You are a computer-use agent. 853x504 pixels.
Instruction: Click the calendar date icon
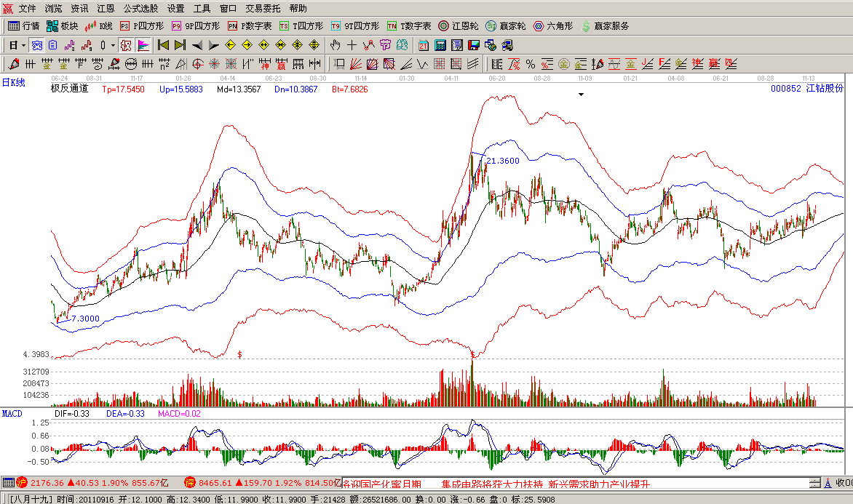click(423, 45)
